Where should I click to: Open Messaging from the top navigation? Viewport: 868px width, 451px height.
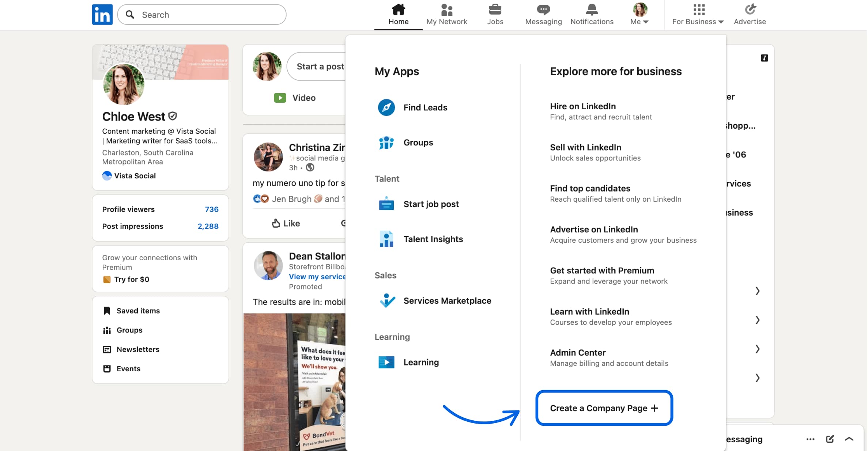pos(543,14)
